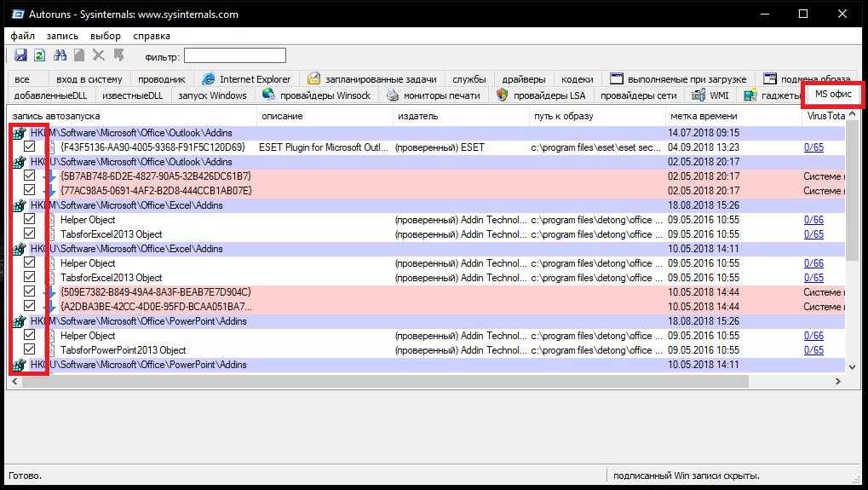Click into the Фильтр text field
Screen dimensions: 868x490
pos(234,55)
